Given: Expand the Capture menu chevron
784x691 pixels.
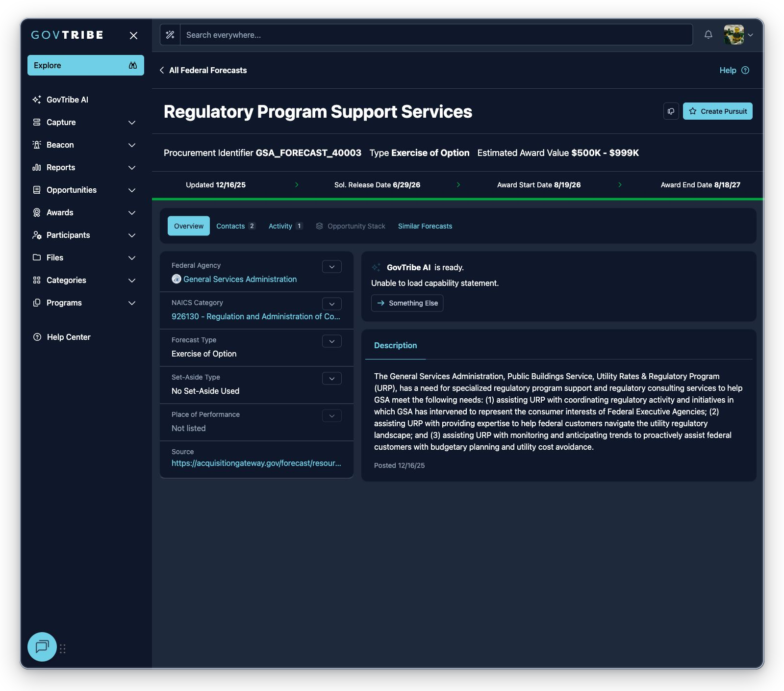Looking at the screenshot, I should tap(132, 122).
